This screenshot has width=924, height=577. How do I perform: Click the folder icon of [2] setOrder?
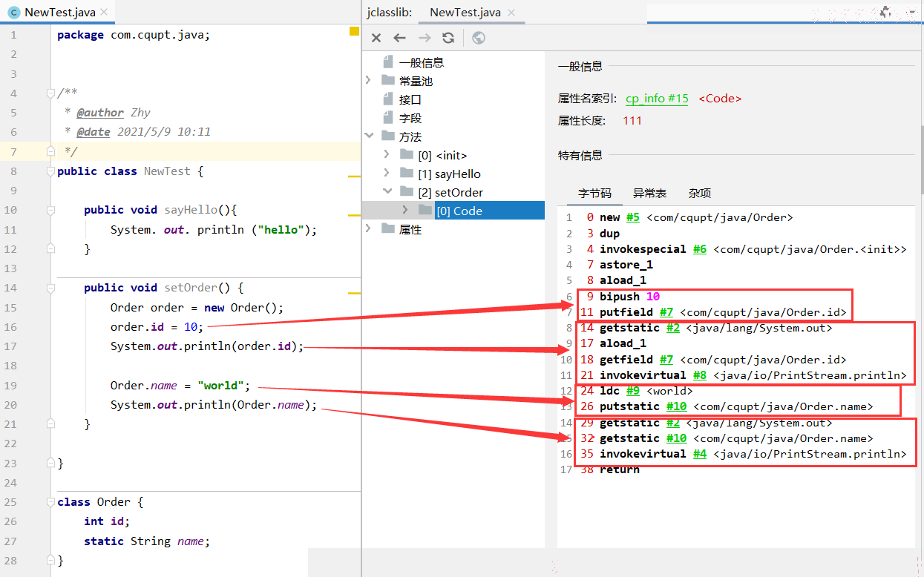pyautogui.click(x=406, y=191)
